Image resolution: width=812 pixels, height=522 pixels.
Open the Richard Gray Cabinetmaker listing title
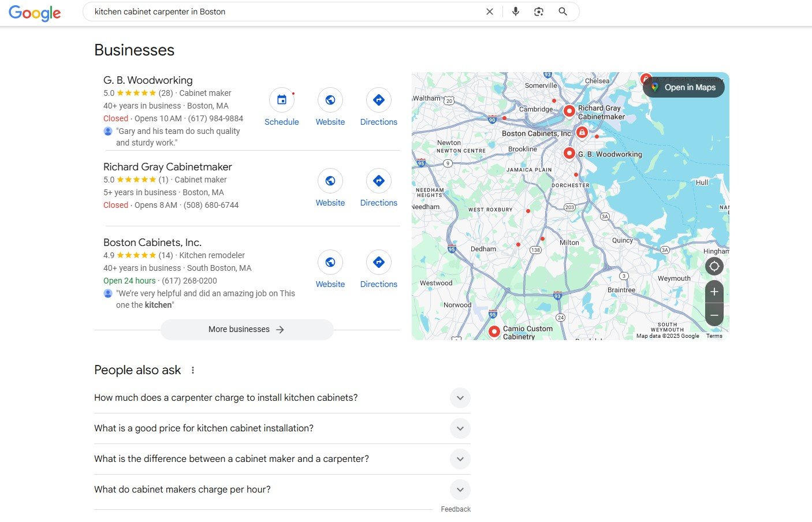pos(167,167)
